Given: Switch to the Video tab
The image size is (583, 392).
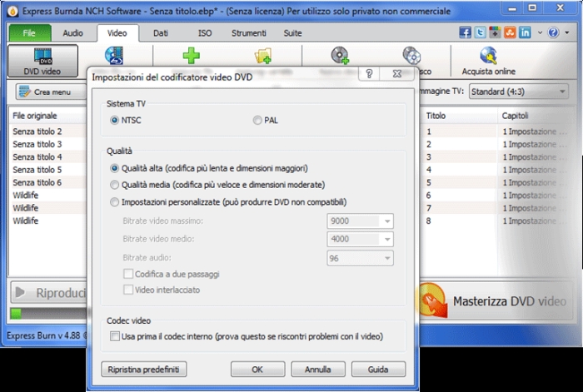Looking at the screenshot, I should tap(117, 33).
